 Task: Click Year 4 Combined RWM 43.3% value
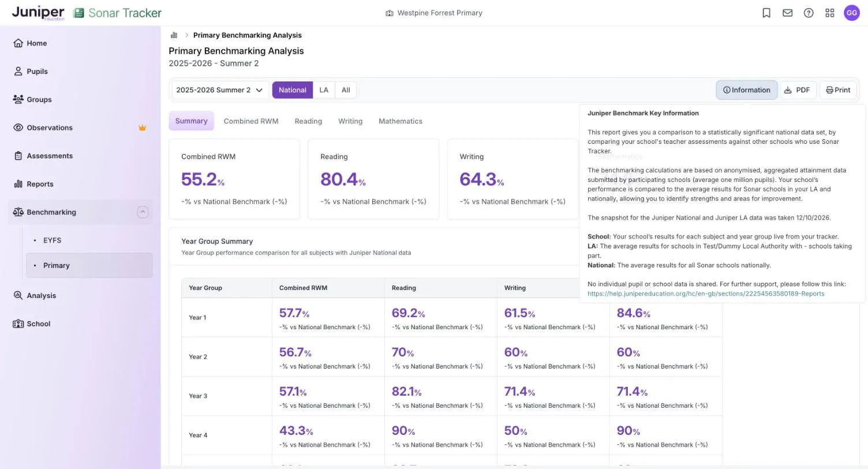(296, 431)
